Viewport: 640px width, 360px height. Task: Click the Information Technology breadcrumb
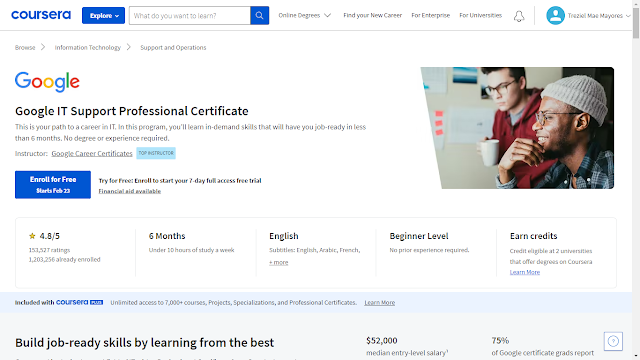click(x=88, y=47)
